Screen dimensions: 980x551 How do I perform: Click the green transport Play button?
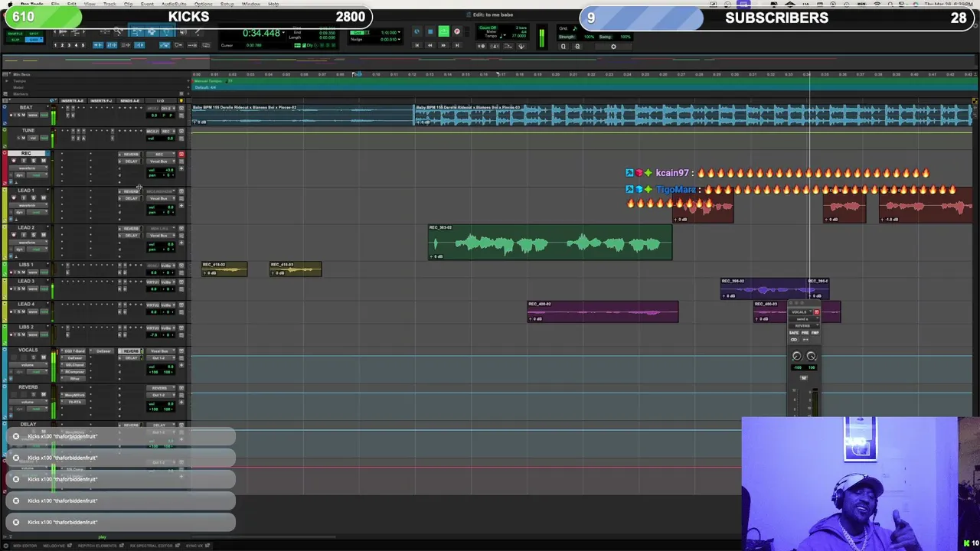tap(443, 31)
